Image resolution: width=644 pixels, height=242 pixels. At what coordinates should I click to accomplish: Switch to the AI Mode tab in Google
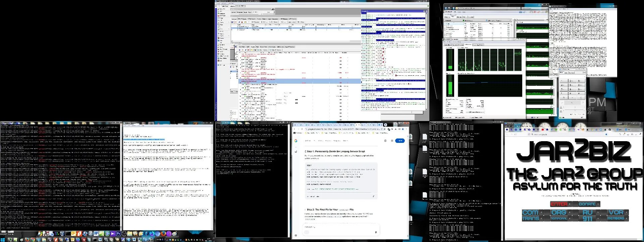click(x=308, y=140)
